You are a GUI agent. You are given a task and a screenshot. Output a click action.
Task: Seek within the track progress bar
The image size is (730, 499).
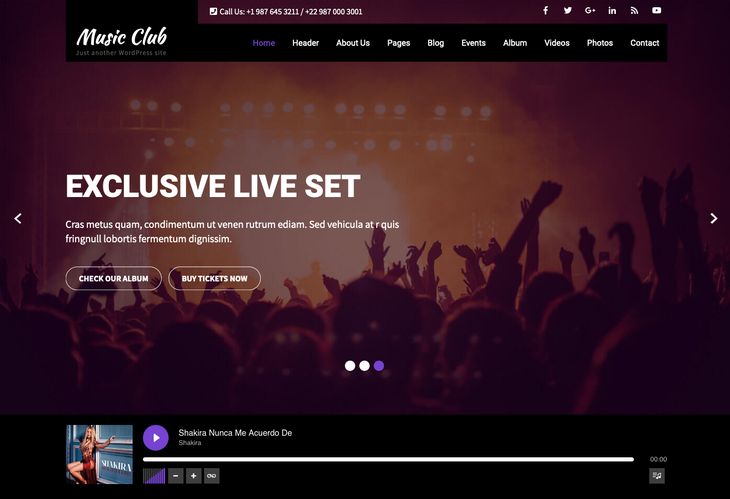388,459
